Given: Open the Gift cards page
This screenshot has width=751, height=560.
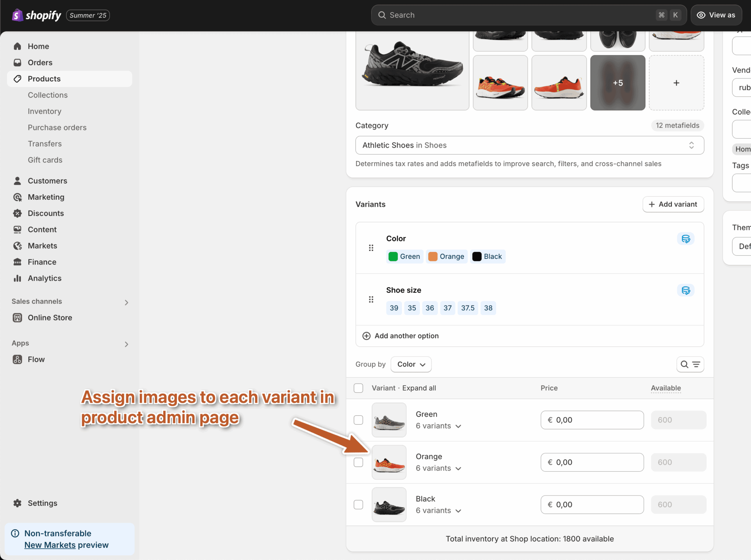Looking at the screenshot, I should coord(45,160).
